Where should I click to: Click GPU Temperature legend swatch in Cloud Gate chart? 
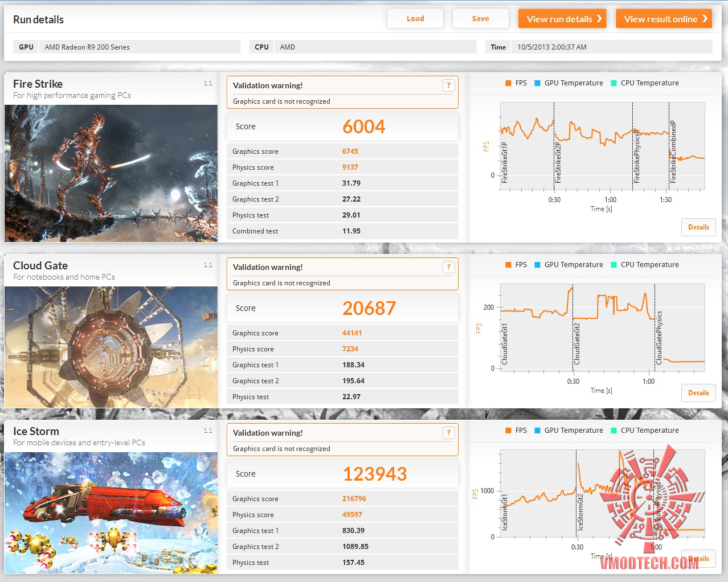point(537,265)
